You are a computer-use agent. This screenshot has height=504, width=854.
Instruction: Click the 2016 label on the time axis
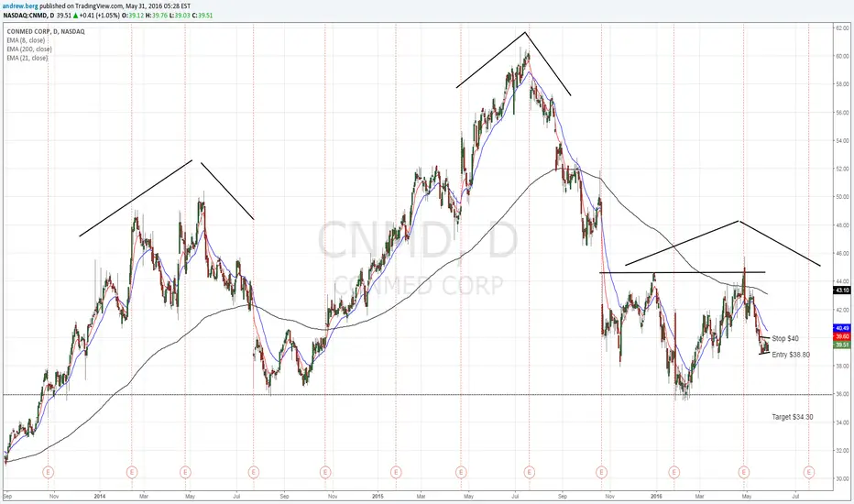pyautogui.click(x=656, y=497)
